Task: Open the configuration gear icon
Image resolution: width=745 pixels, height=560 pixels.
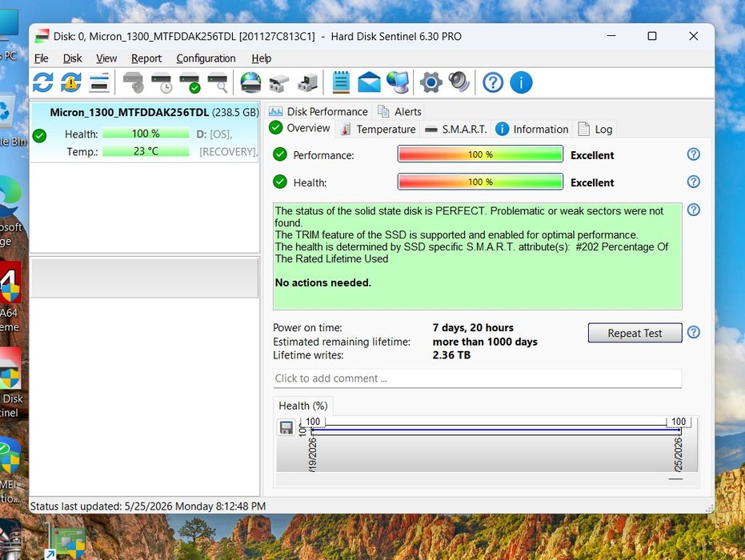Action: coord(431,82)
